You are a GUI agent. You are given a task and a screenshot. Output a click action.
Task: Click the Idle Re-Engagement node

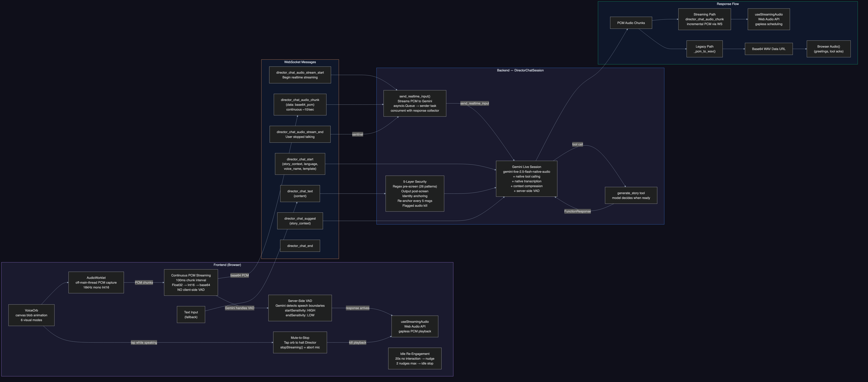coord(415,358)
